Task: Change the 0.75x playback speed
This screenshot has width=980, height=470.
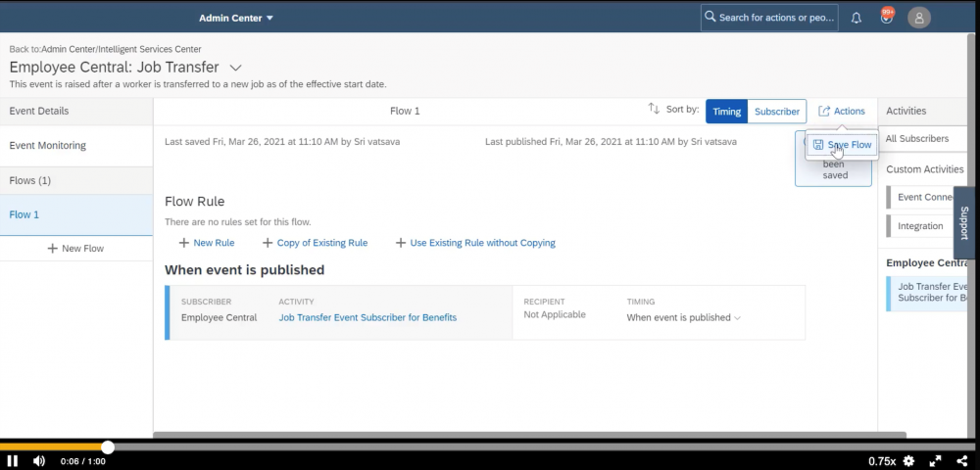Action: click(882, 461)
